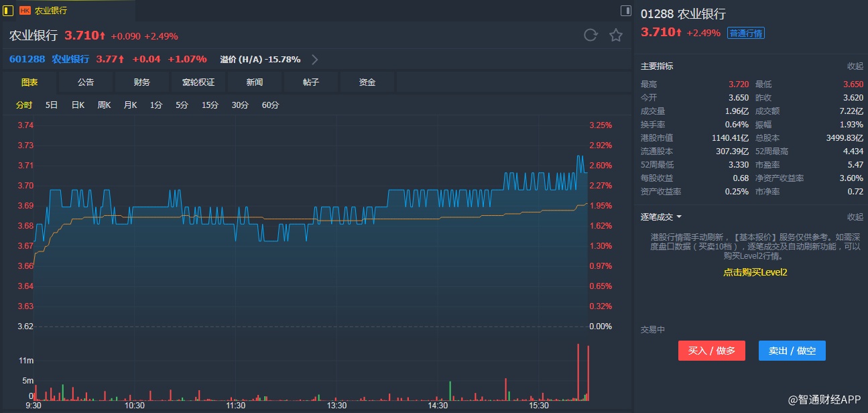Open the 窝轮权证 tab
The height and width of the screenshot is (413, 868).
(198, 82)
